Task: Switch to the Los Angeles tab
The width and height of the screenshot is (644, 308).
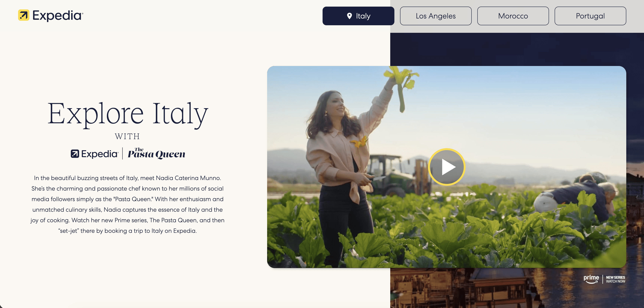Action: click(435, 16)
